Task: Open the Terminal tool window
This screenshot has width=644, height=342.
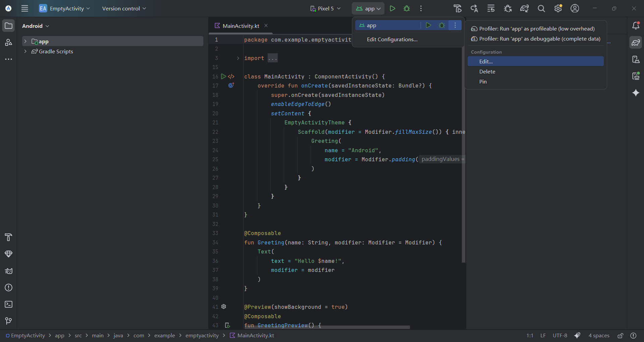Action: (x=8, y=304)
